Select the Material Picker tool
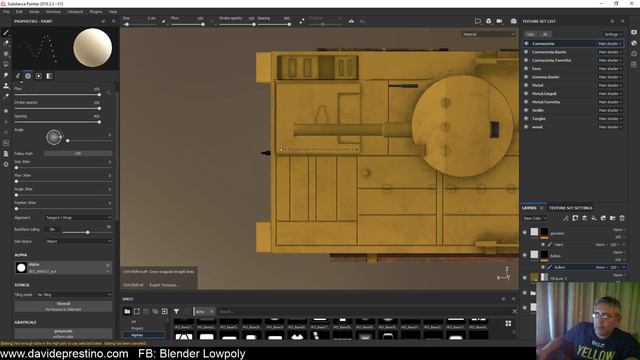This screenshot has width=640, height=360. [6, 96]
